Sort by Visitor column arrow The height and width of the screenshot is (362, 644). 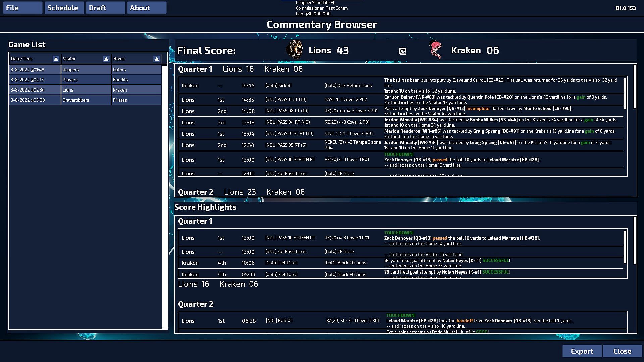click(106, 59)
